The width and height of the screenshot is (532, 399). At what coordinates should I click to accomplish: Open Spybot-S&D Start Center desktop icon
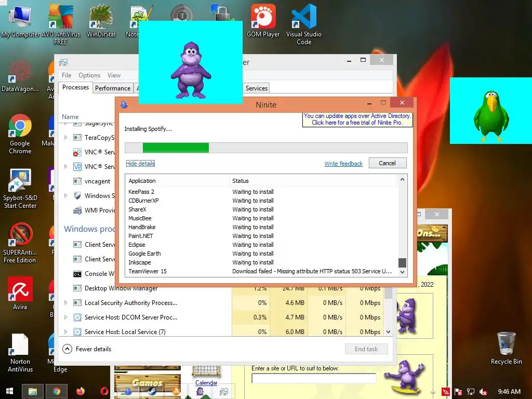(x=20, y=189)
